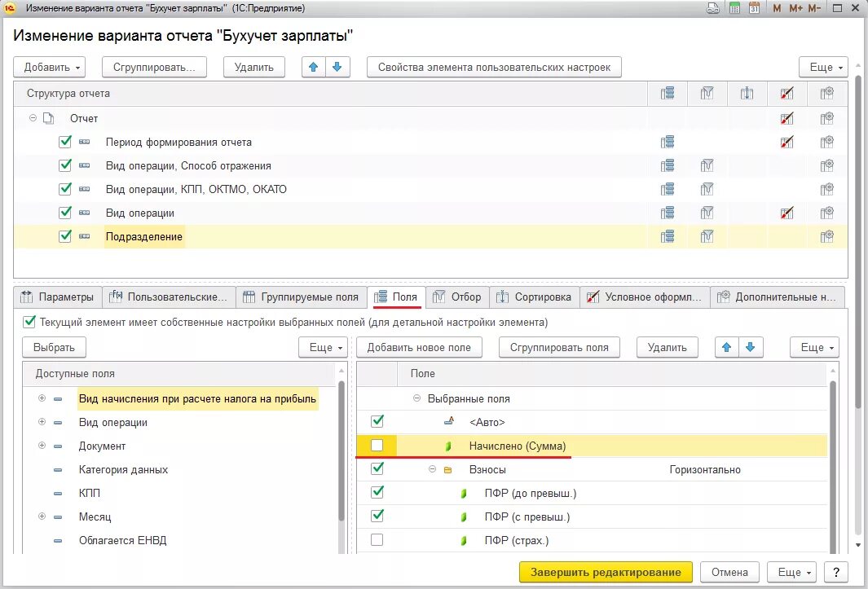
Task: Switch to the Пользовательские tab
Action: (x=169, y=297)
